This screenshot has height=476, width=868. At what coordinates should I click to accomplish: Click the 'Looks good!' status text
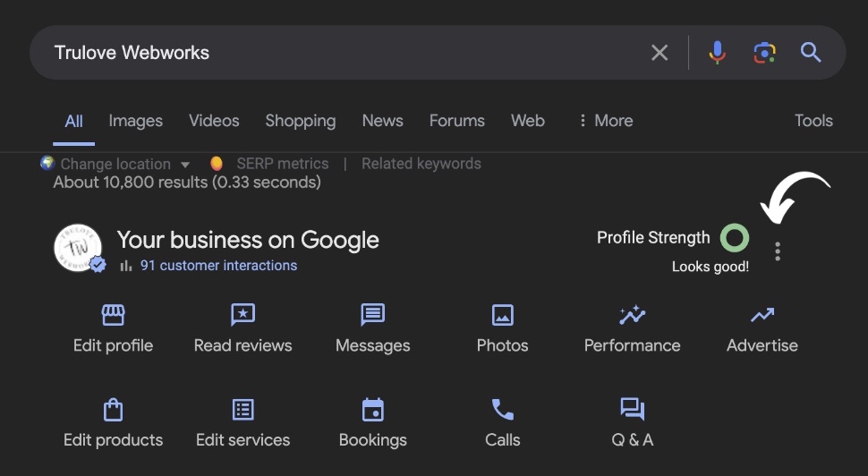click(711, 267)
